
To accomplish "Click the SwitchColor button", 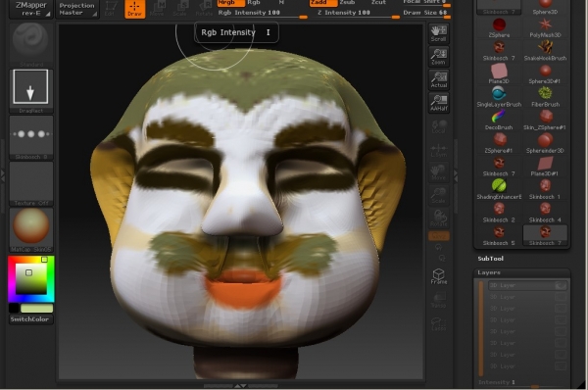I will pos(30,319).
